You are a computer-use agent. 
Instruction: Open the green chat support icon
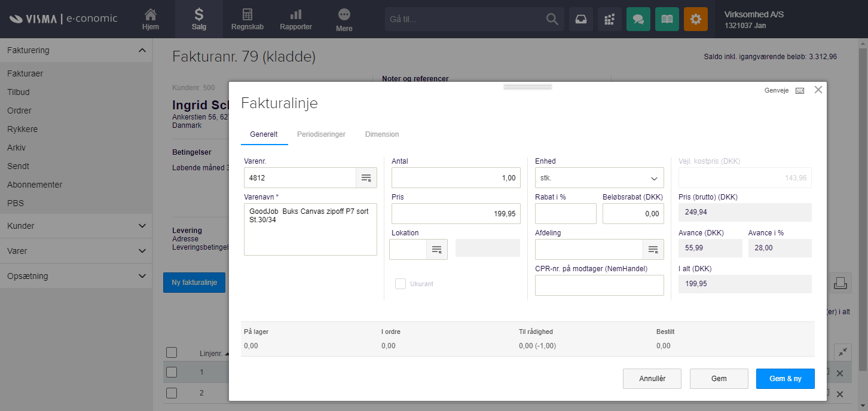(638, 19)
